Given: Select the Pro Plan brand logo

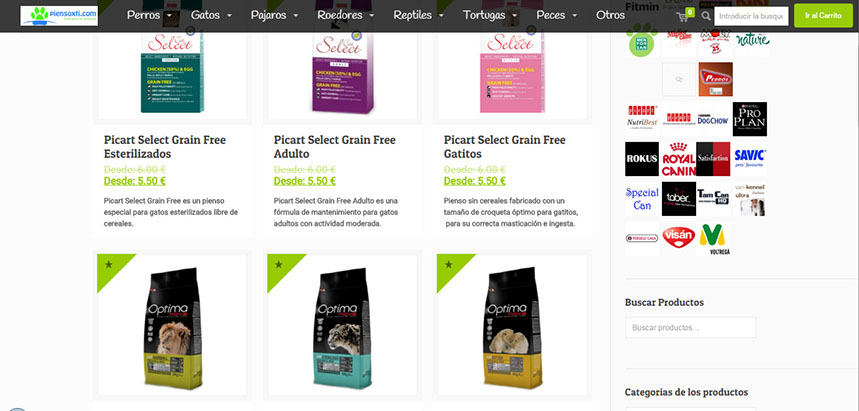Looking at the screenshot, I should pos(749,119).
